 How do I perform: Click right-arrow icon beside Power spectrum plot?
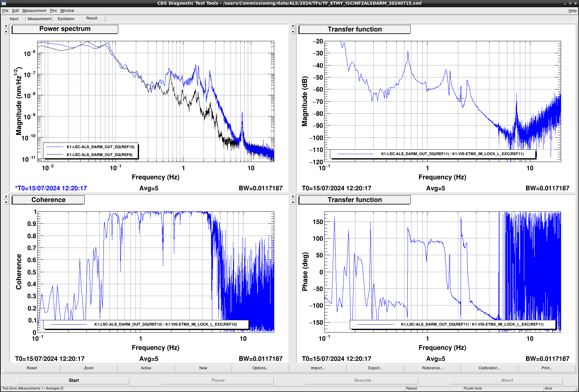(x=6, y=26)
